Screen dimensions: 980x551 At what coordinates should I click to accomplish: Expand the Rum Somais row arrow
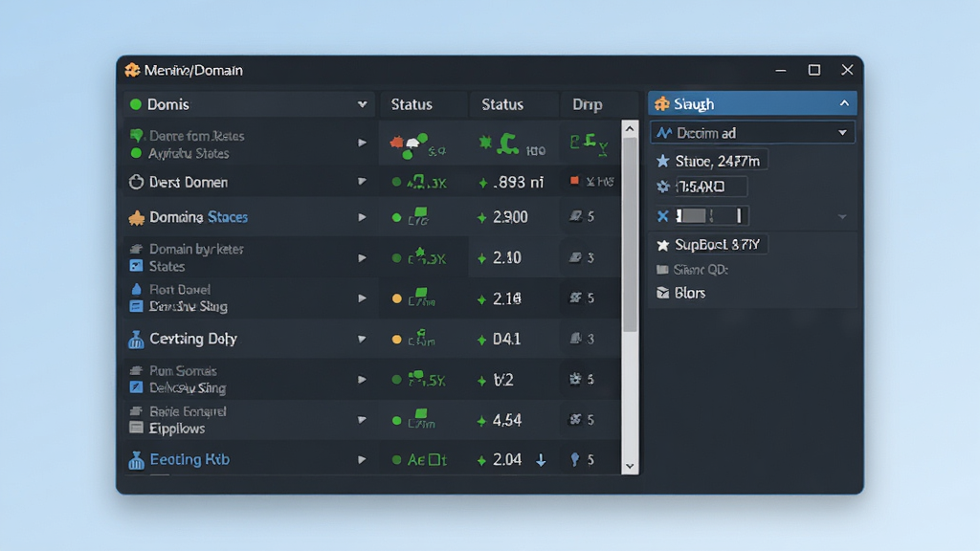click(x=362, y=379)
